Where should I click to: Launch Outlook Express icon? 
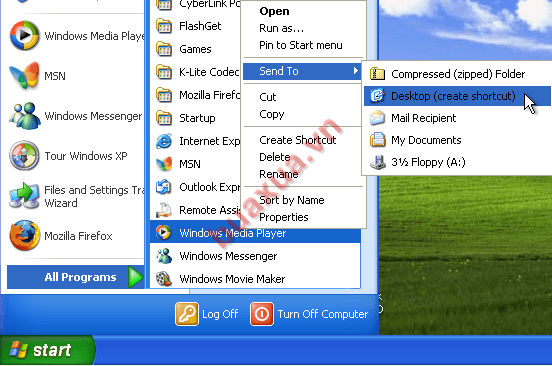click(164, 187)
